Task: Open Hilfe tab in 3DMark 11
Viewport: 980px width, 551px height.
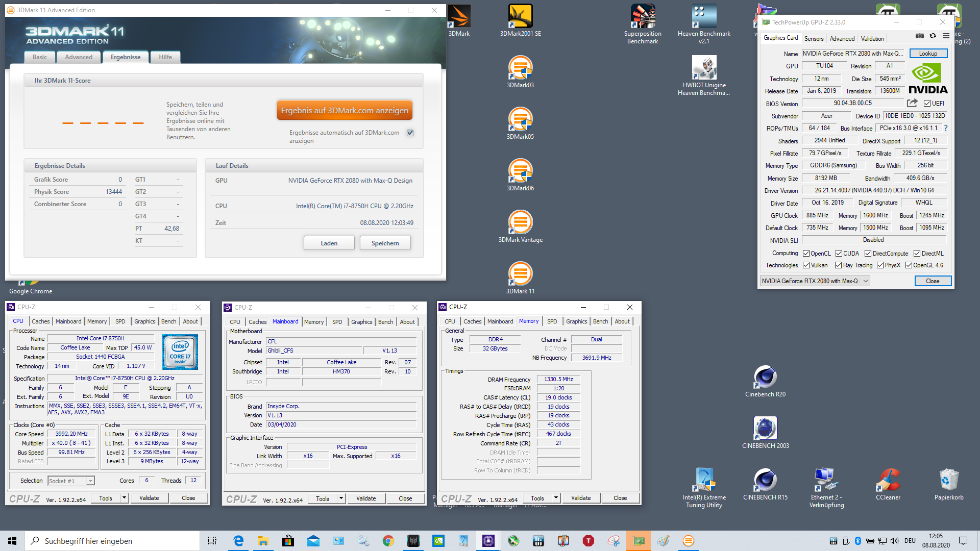Action: (165, 57)
